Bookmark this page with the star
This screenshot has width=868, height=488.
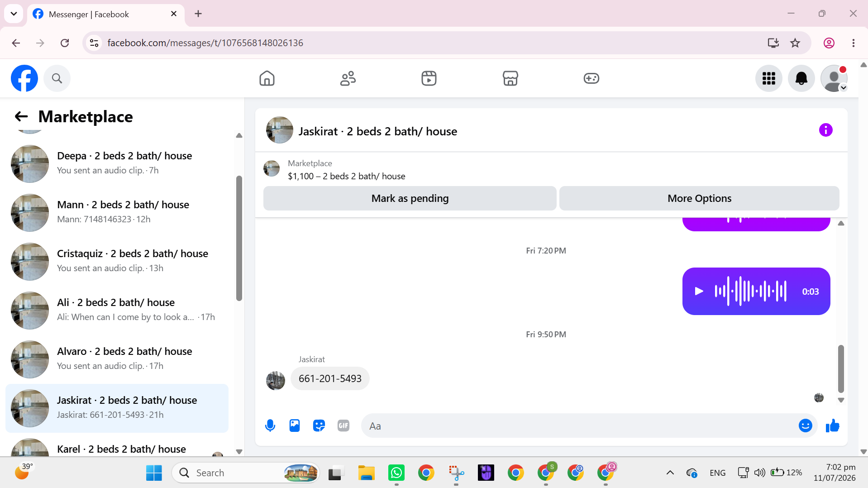[795, 43]
